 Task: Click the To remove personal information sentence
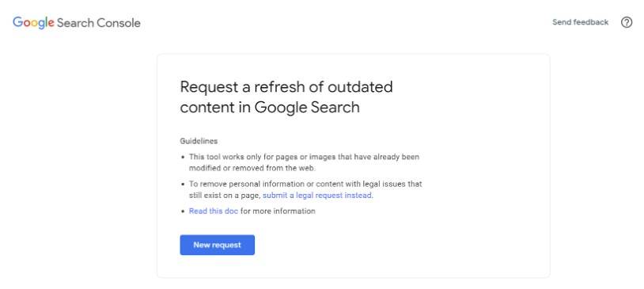305,184
